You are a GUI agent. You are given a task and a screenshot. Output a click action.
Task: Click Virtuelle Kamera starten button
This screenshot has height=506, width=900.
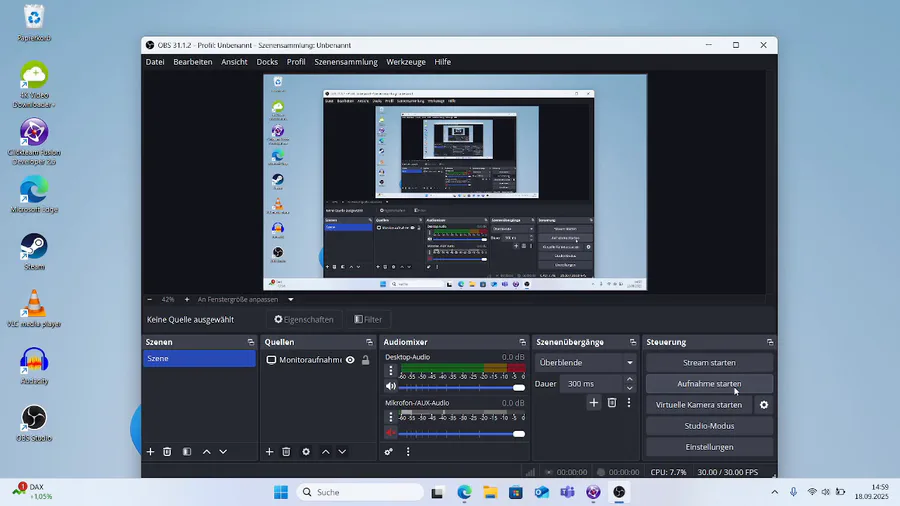pyautogui.click(x=699, y=405)
